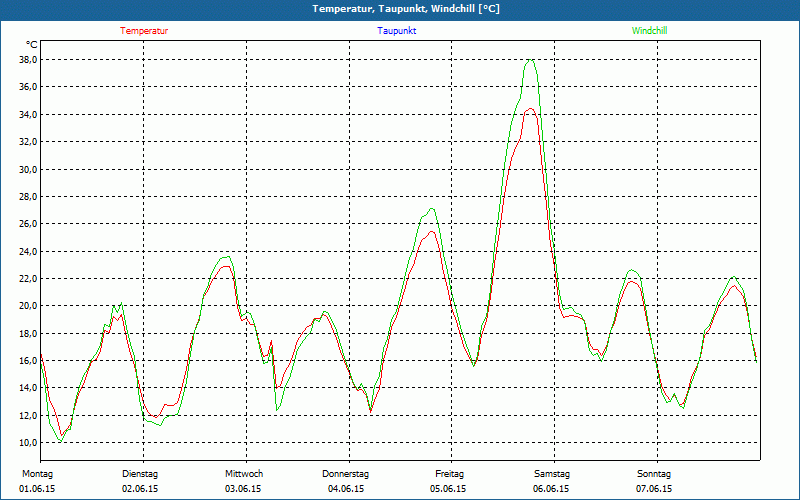Click the red Temperatur peak near 34 degrees
800x500 pixels.
(531, 109)
